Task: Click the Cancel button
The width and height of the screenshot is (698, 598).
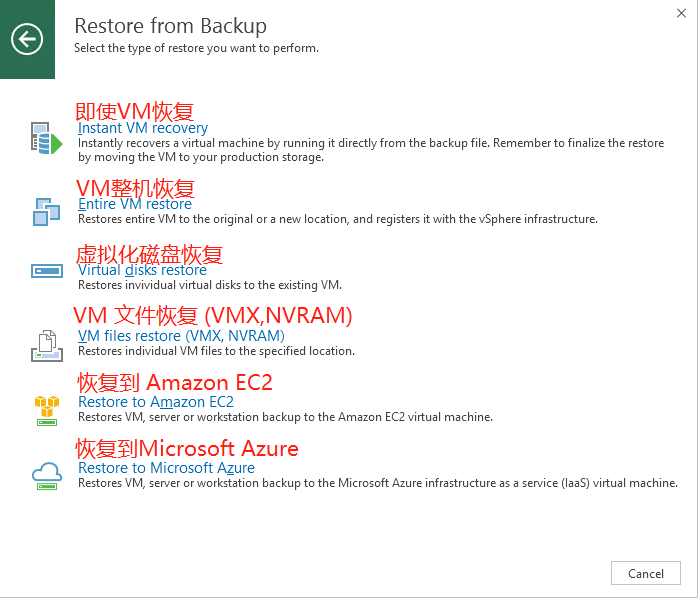Action: pos(645,573)
